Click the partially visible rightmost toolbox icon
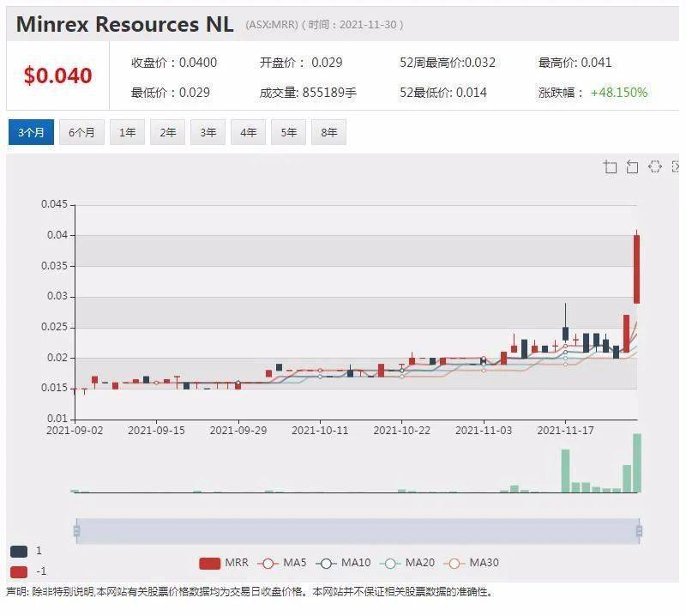 pyautogui.click(x=677, y=166)
